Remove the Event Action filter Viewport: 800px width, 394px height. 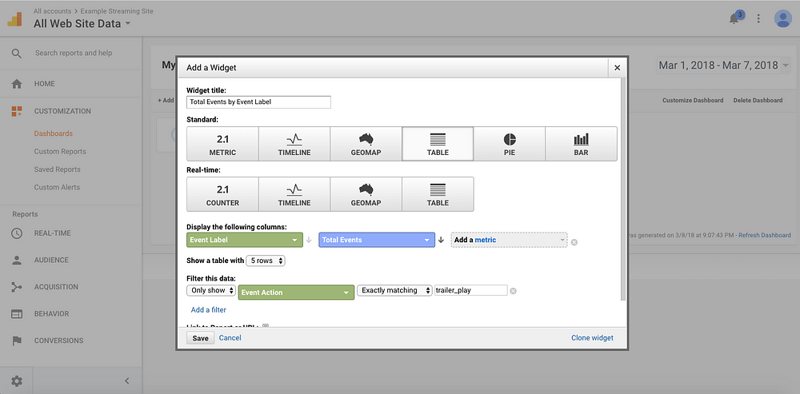coord(513,291)
